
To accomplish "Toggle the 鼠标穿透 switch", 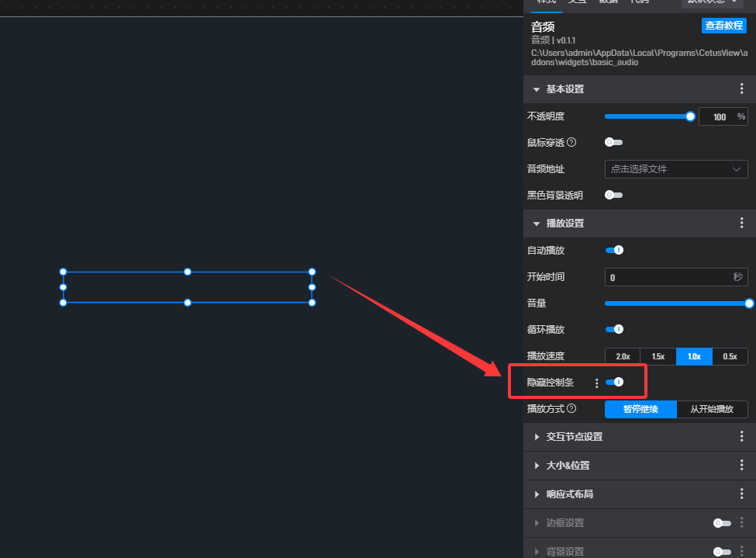I will pyautogui.click(x=614, y=142).
